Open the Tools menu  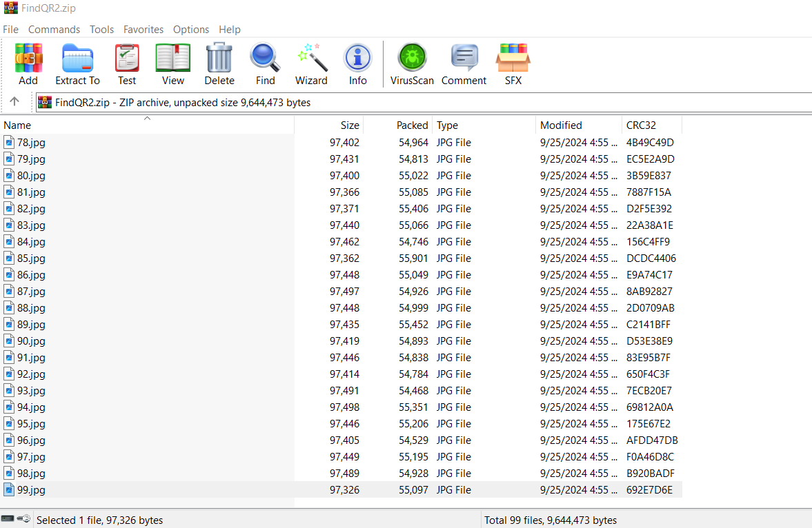[101, 30]
